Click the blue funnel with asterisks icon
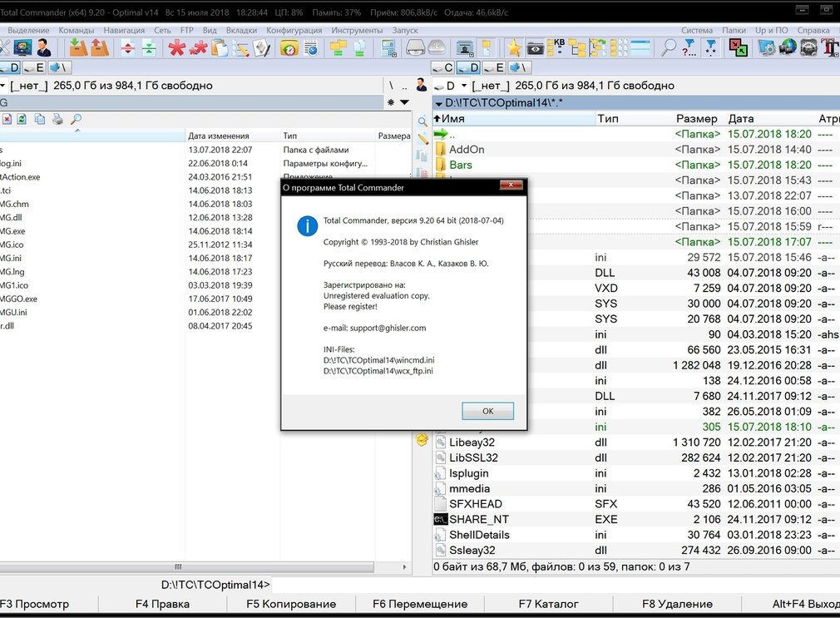This screenshot has height=618, width=840. pyautogui.click(x=711, y=48)
